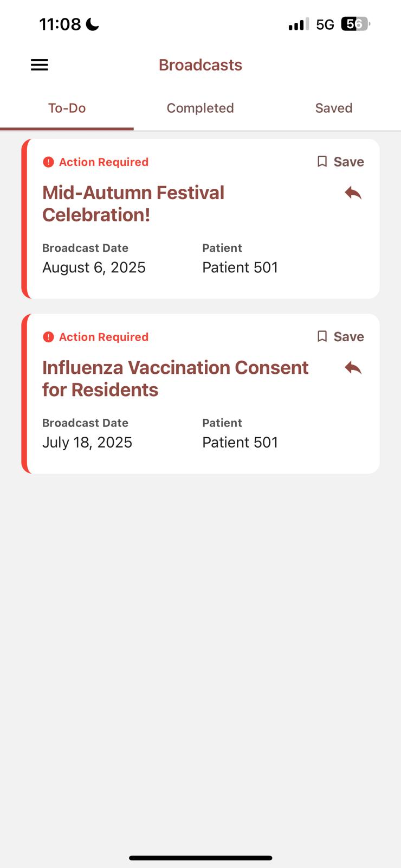Screen dimensions: 401x868
Task: Reply to the Influenza Vaccination Consent broadcast
Action: tap(353, 368)
